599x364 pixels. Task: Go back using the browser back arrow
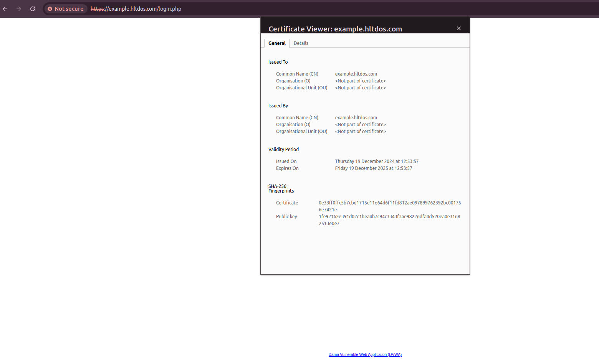point(5,9)
